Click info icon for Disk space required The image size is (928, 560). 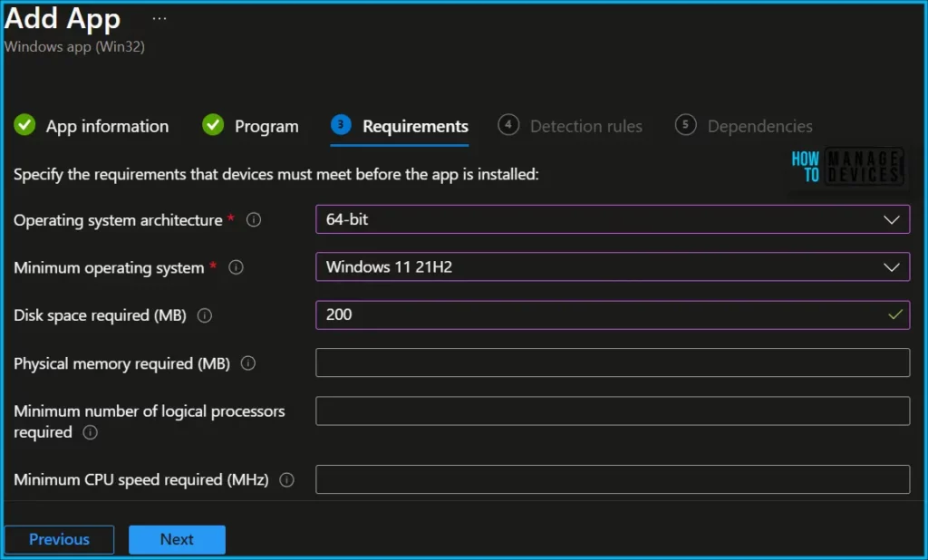click(x=204, y=315)
